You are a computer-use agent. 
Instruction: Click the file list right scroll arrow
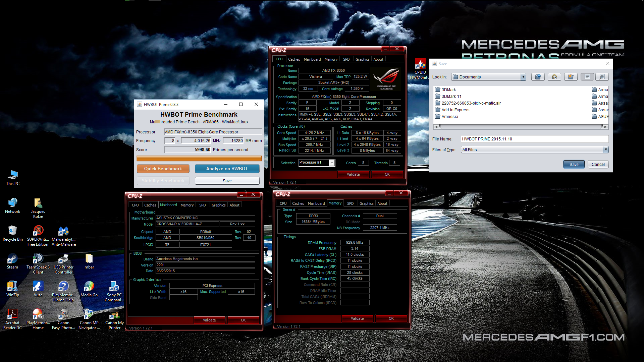pyautogui.click(x=605, y=127)
